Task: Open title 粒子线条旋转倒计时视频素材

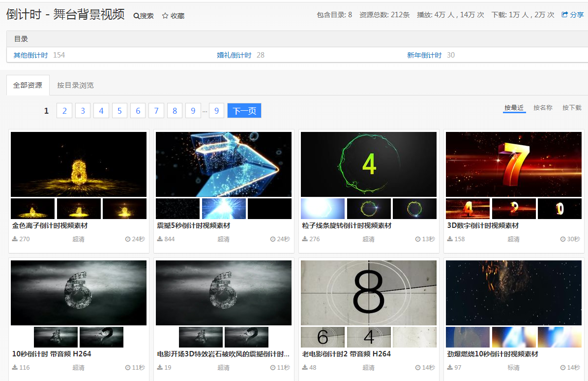Action: (347, 225)
